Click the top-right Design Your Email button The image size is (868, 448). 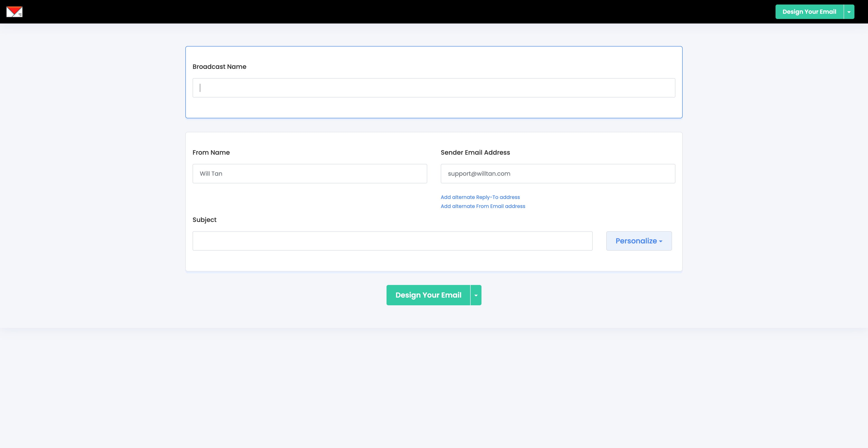click(809, 12)
